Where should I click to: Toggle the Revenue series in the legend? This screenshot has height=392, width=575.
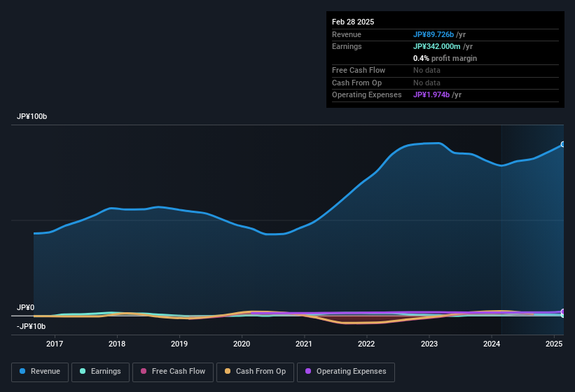click(x=40, y=372)
